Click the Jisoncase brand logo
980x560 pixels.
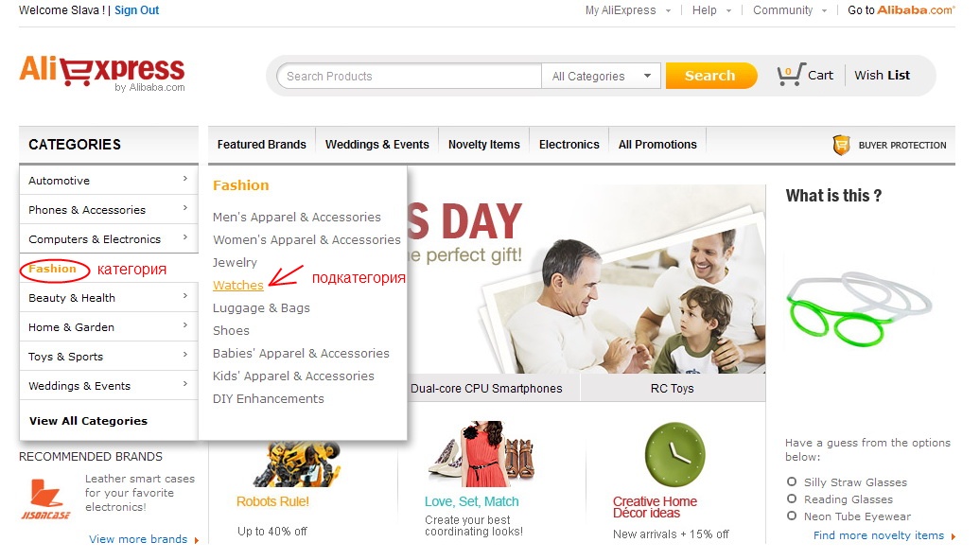tap(46, 499)
